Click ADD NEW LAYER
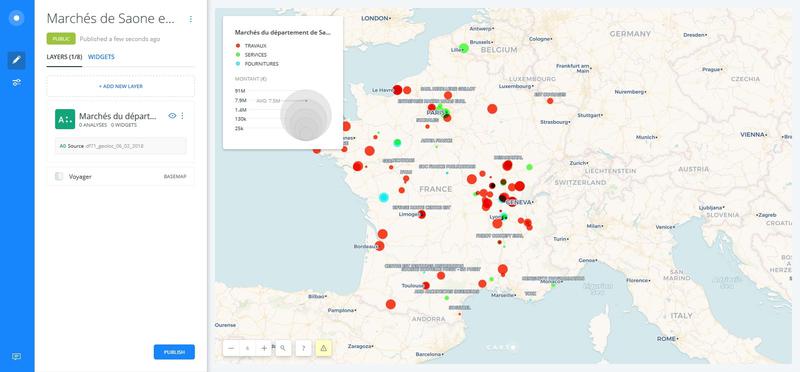The image size is (800, 372). [x=120, y=87]
